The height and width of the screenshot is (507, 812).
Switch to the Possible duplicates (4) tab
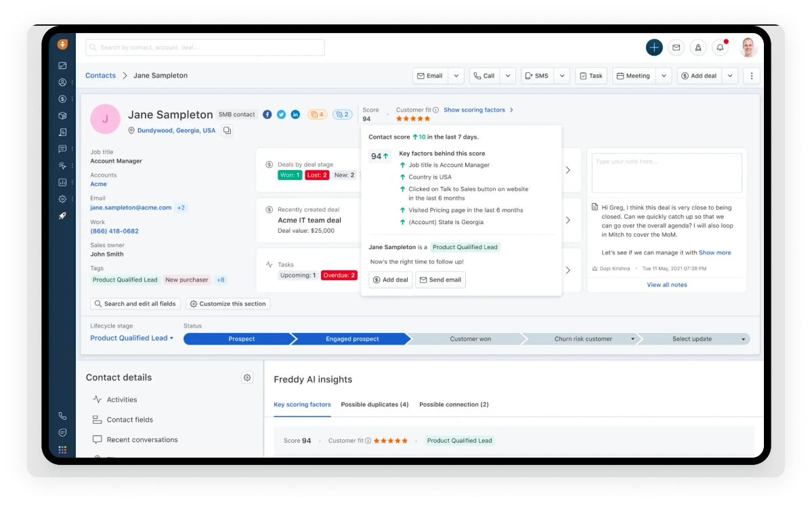[375, 405]
